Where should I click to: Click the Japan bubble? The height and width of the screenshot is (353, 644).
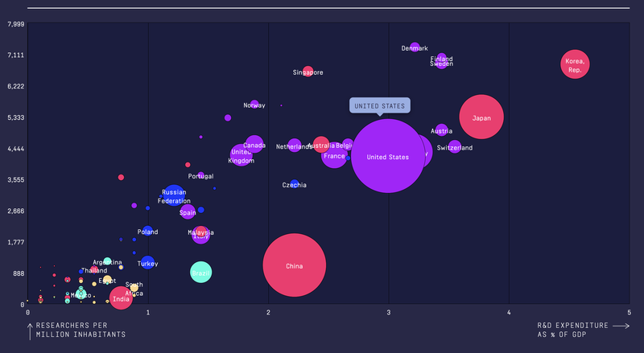[x=481, y=117]
